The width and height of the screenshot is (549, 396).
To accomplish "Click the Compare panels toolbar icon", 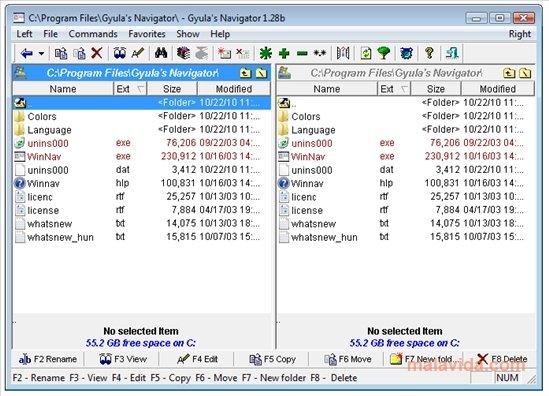I will [343, 54].
